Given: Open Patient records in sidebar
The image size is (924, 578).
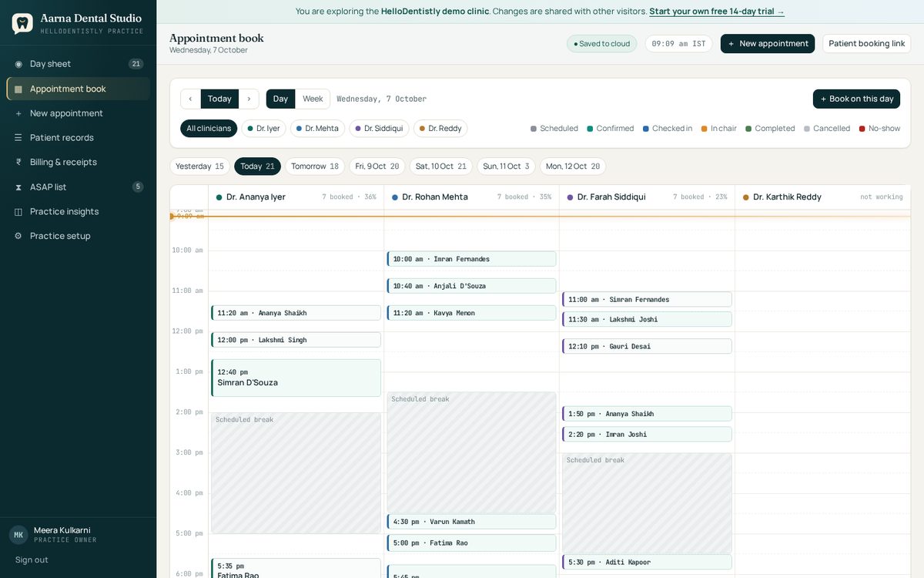Looking at the screenshot, I should pyautogui.click(x=79, y=138).
